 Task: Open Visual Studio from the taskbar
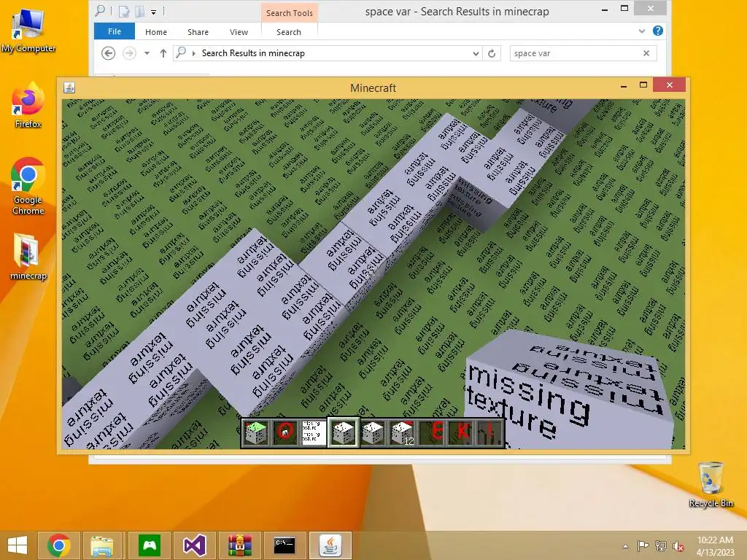[194, 545]
